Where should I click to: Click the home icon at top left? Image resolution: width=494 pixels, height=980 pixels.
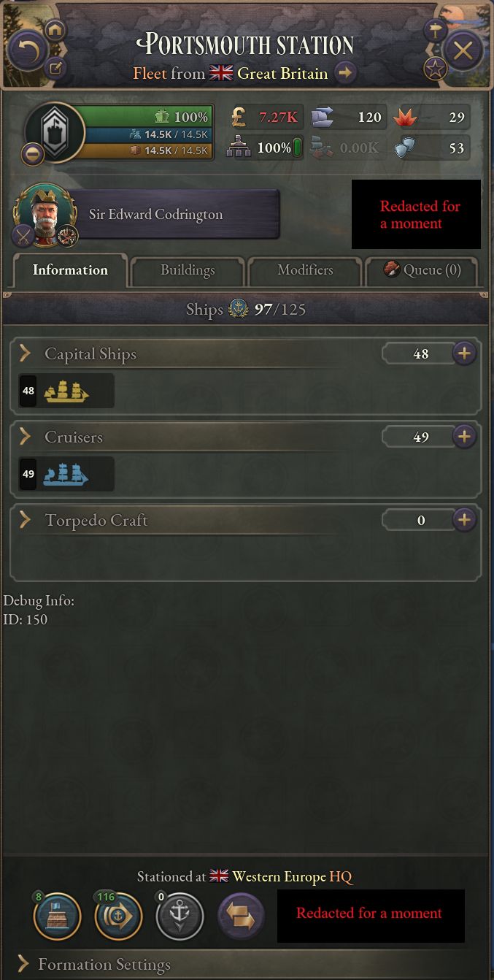coord(55,30)
